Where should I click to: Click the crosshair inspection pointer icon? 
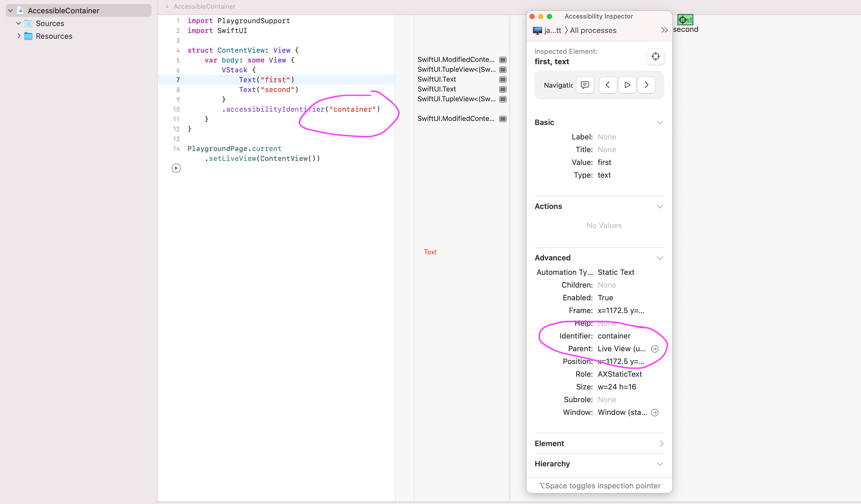(655, 56)
